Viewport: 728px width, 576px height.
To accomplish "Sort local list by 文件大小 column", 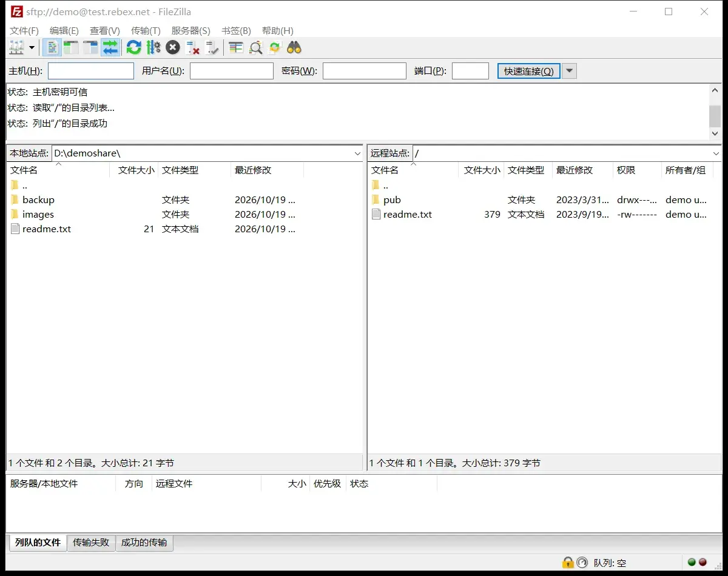I will [134, 170].
